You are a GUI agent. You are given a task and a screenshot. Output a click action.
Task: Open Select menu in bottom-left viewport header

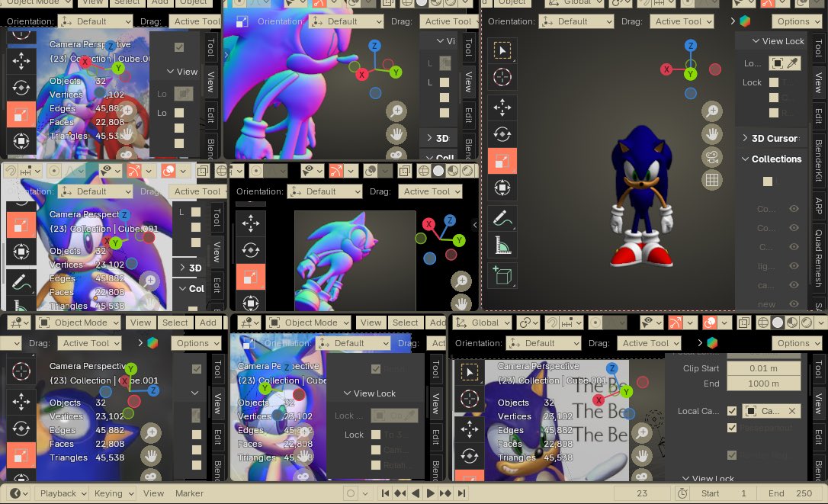click(175, 323)
